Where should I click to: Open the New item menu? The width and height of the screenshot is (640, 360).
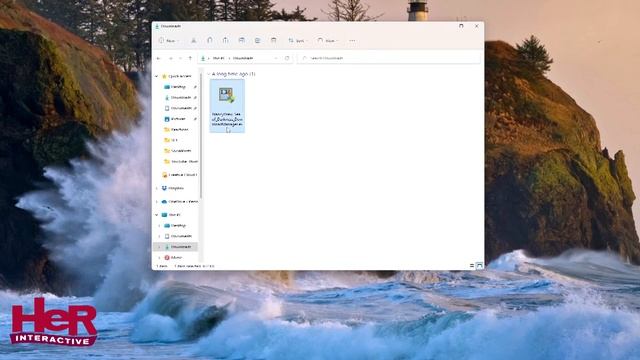169,41
